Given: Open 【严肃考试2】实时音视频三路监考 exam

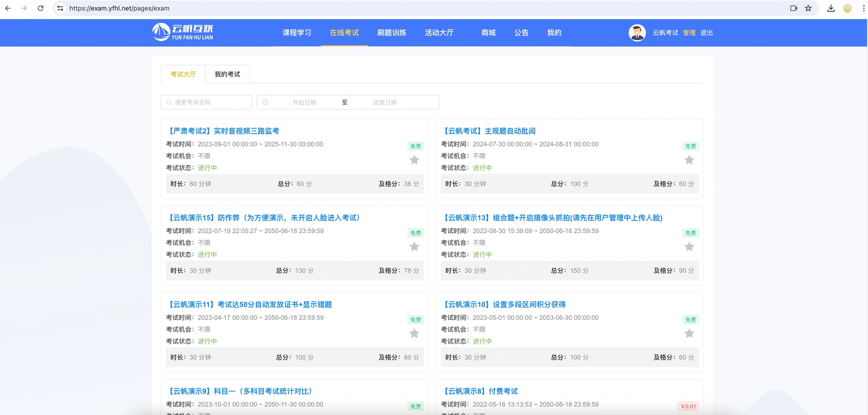Looking at the screenshot, I should click(x=223, y=131).
